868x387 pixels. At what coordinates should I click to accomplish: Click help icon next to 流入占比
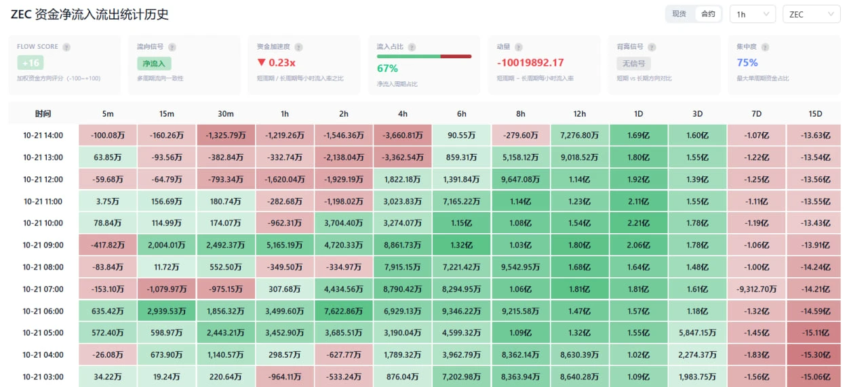(412, 47)
